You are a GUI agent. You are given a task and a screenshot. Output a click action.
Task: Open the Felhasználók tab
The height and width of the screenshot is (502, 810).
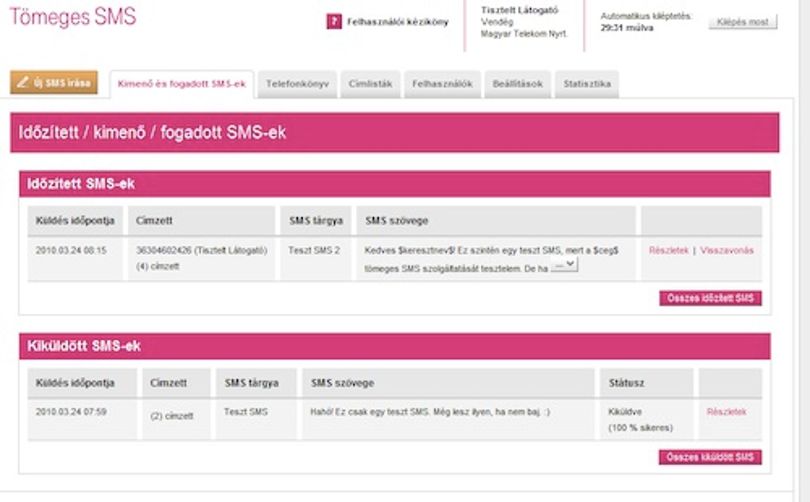click(x=442, y=84)
